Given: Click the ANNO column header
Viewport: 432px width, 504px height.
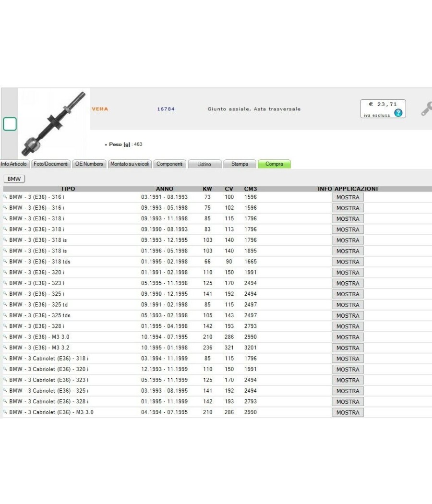Looking at the screenshot, I should pyautogui.click(x=165, y=189).
